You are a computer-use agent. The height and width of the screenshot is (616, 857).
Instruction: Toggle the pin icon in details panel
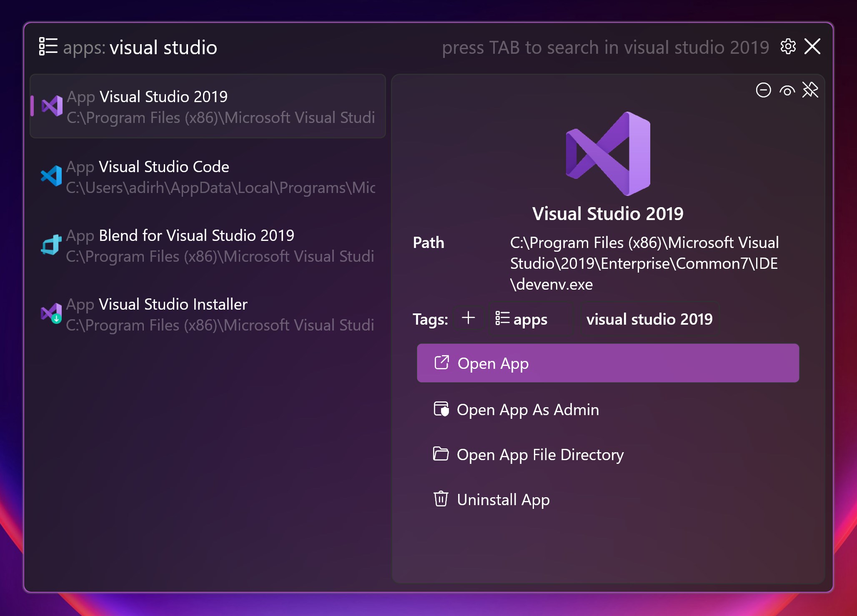(x=810, y=90)
